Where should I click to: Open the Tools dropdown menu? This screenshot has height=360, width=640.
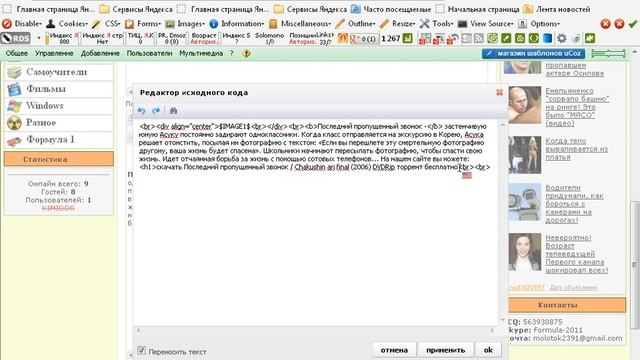pos(437,24)
